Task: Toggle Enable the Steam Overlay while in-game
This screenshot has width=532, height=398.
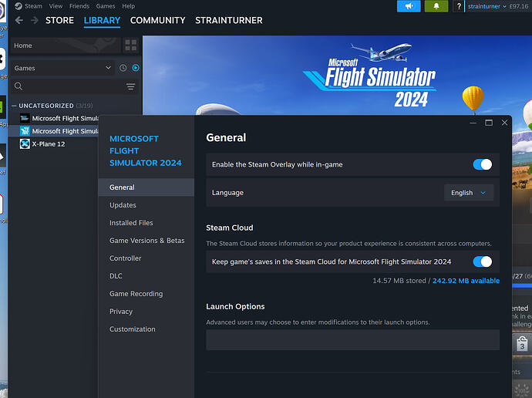Action: point(482,164)
